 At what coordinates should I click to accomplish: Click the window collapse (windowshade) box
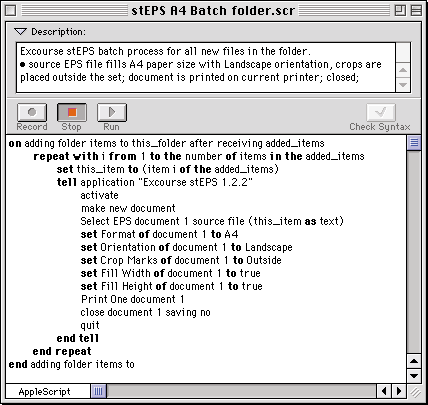(416, 11)
